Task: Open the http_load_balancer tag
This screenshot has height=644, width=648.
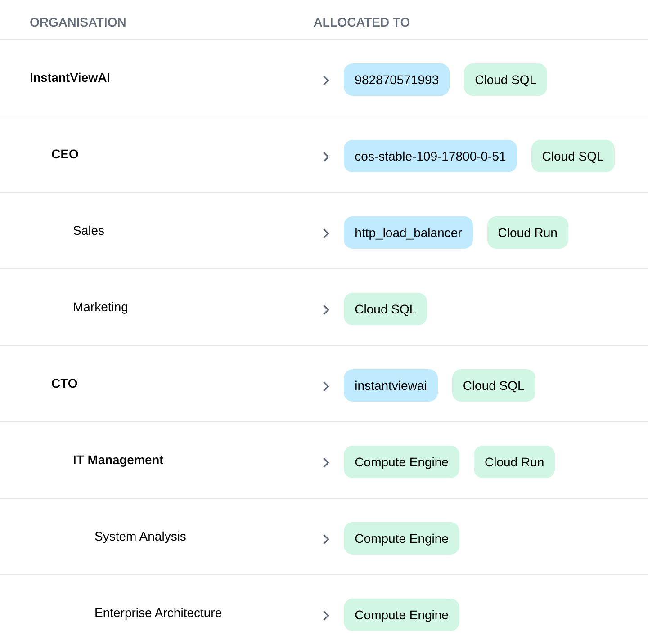Action: coord(408,233)
